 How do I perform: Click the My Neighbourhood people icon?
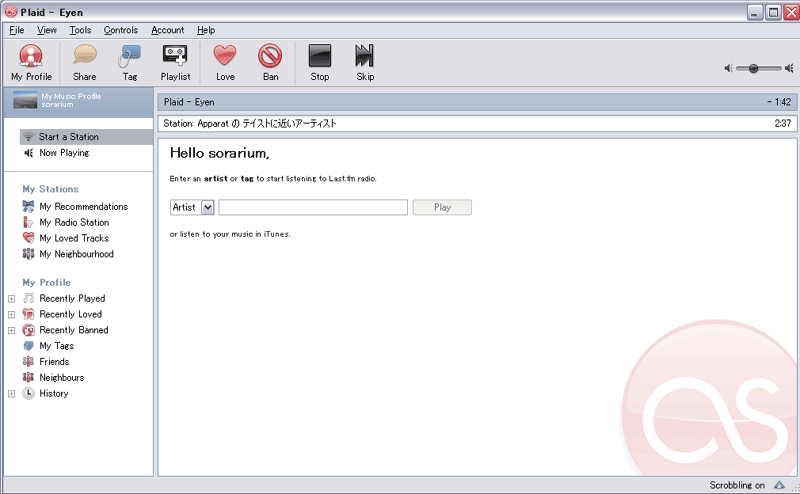28,254
